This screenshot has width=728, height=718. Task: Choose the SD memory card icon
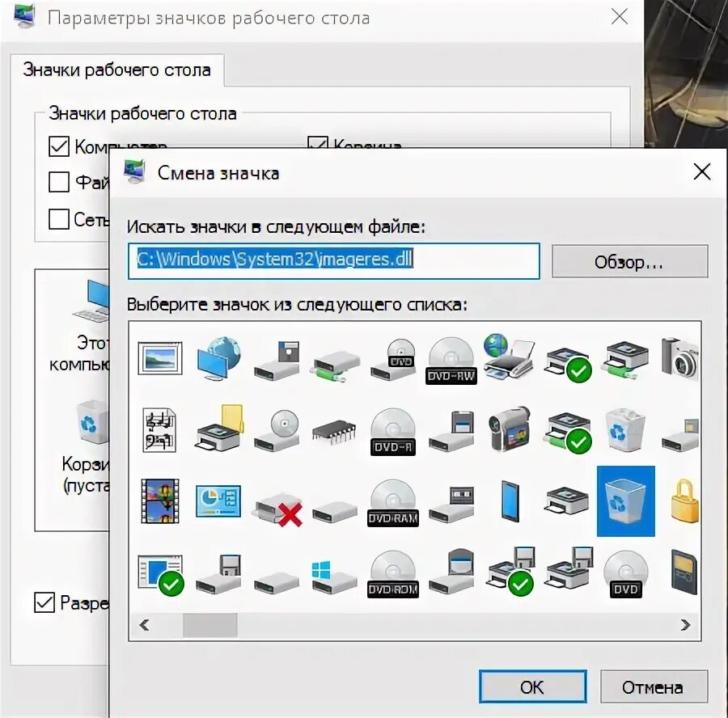pyautogui.click(x=684, y=572)
